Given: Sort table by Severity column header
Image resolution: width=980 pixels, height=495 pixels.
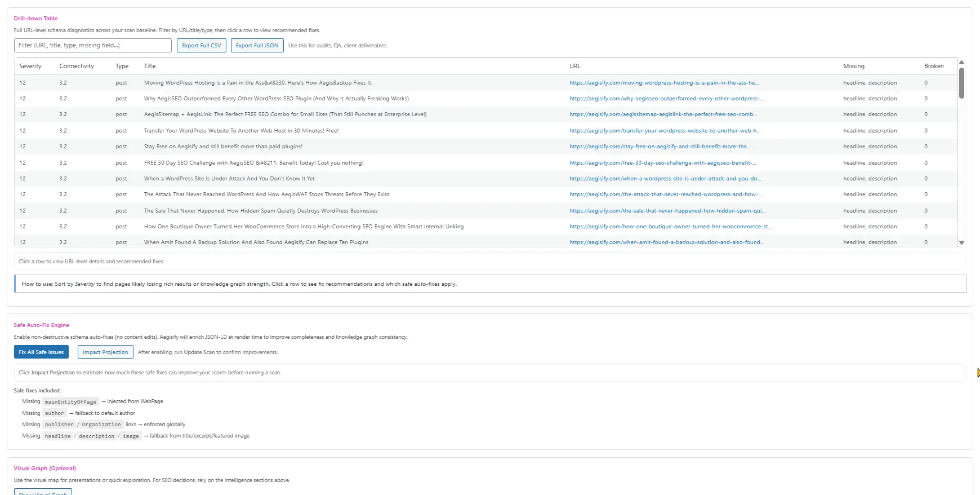Looking at the screenshot, I should [x=30, y=66].
